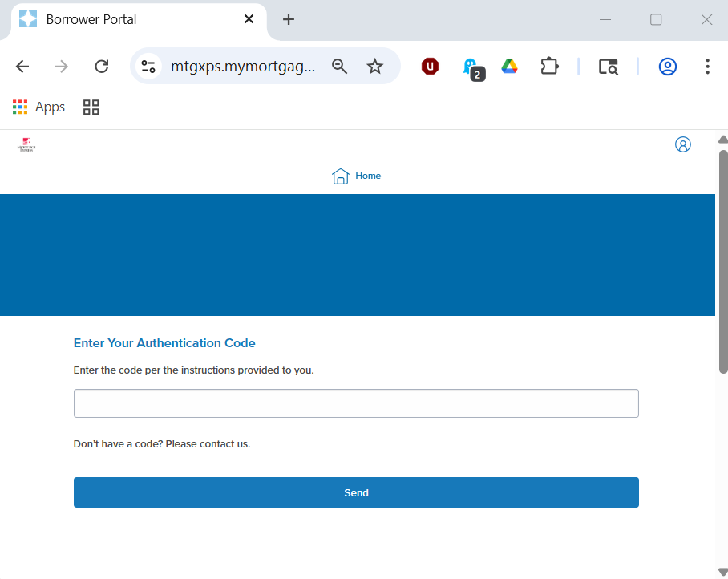This screenshot has height=579, width=728.
Task: Open the tab search side panel icon
Action: coord(609,67)
